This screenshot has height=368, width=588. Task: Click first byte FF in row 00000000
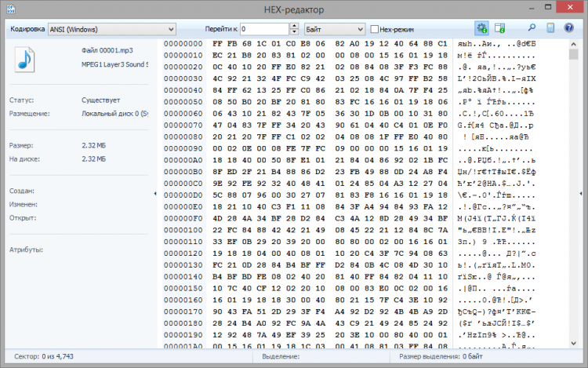click(217, 43)
